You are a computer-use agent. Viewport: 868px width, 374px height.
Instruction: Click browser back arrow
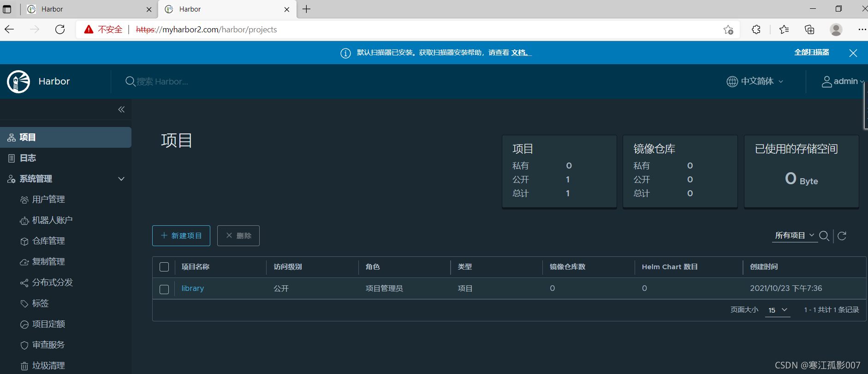pos(10,30)
